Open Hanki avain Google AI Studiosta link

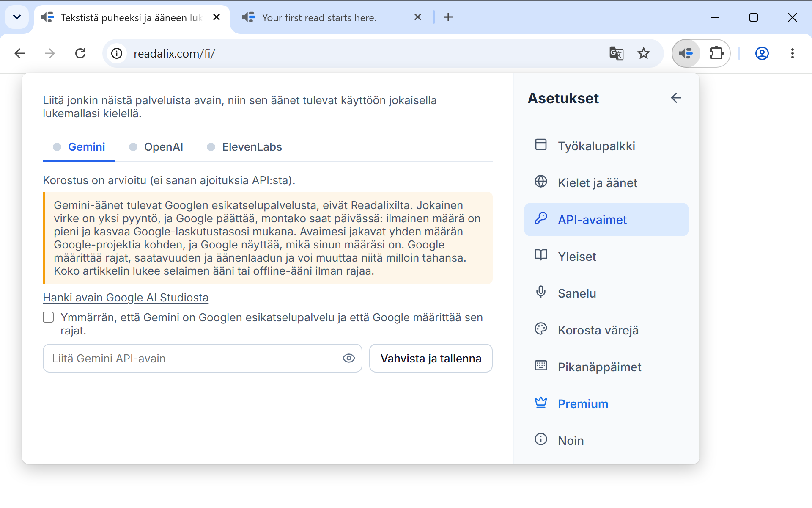pos(126,298)
